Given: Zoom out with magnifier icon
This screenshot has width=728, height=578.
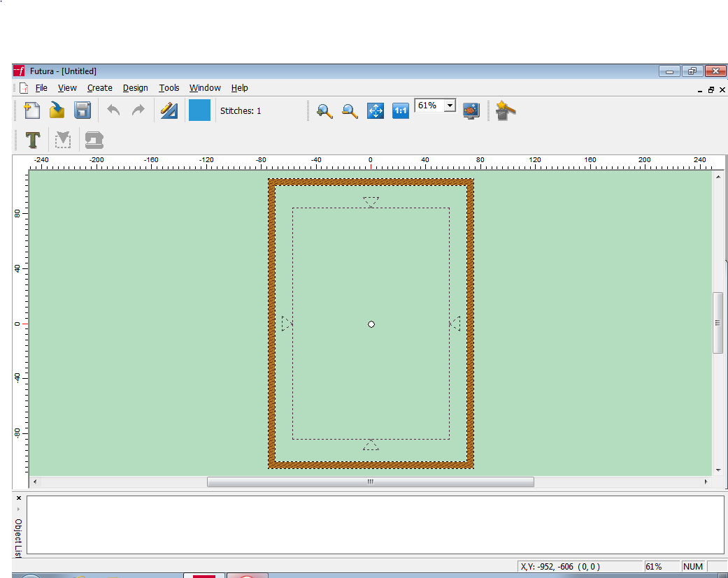Looking at the screenshot, I should [350, 111].
